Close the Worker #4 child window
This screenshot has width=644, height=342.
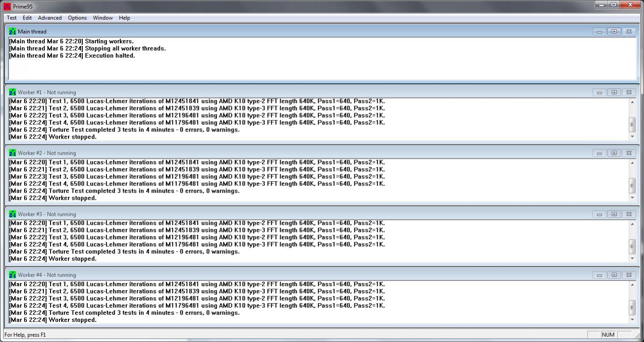629,274
